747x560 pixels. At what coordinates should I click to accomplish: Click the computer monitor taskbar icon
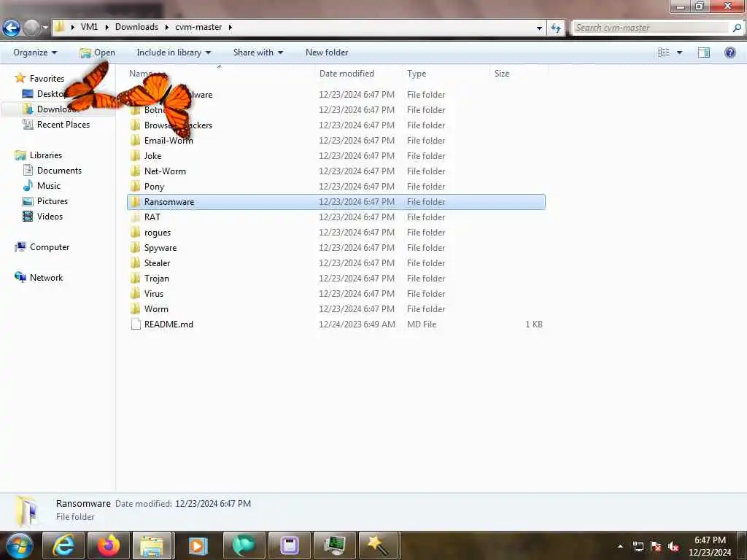335,545
